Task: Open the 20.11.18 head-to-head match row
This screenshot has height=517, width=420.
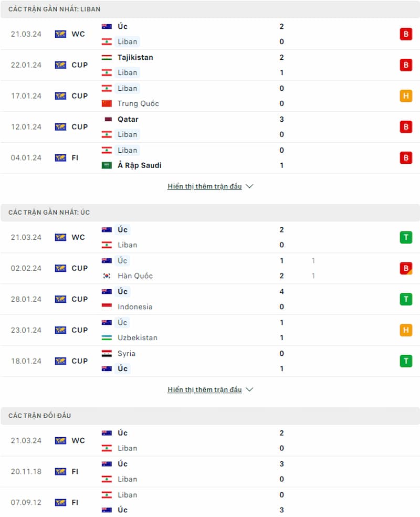Action: pos(210,471)
